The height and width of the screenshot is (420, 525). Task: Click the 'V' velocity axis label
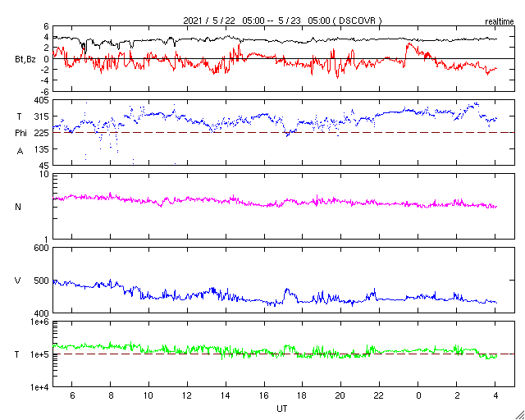point(18,281)
